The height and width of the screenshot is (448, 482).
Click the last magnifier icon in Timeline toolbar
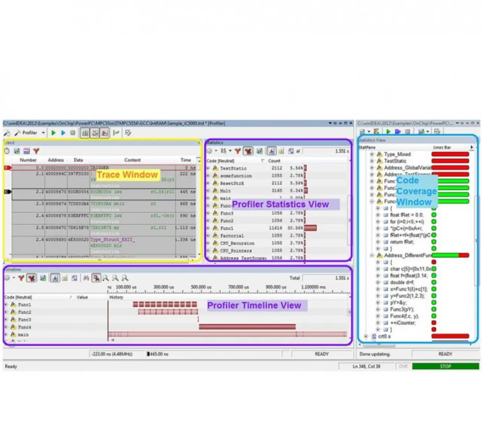tap(125, 278)
